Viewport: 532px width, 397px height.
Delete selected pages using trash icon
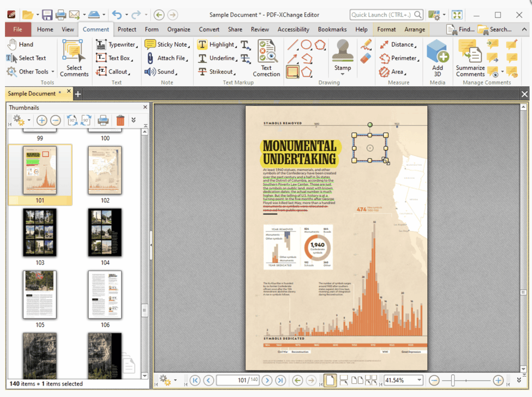point(121,121)
